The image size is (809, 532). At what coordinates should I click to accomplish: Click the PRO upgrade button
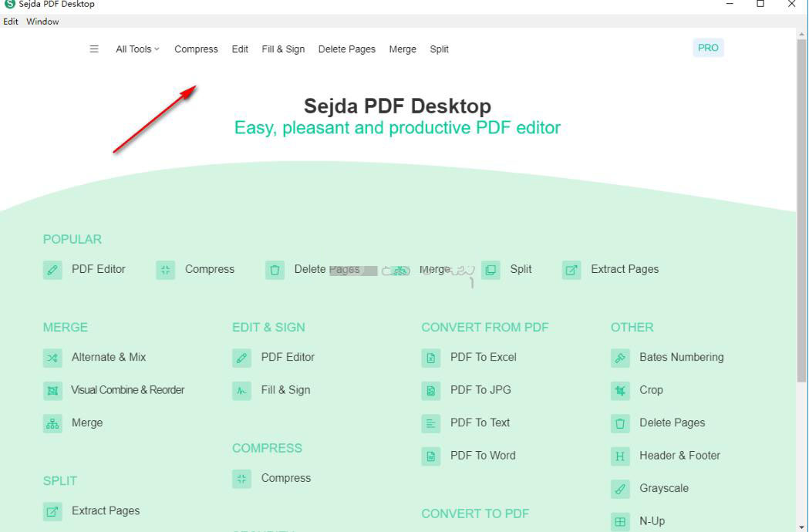708,48
